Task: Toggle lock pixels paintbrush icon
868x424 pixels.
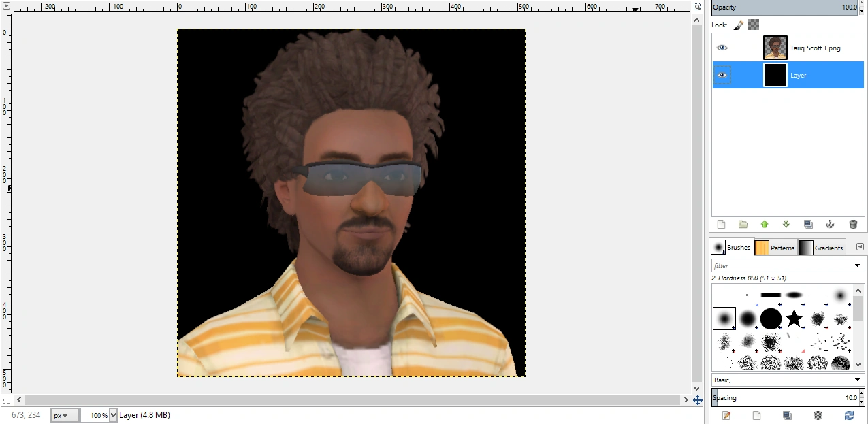Action: pos(739,25)
